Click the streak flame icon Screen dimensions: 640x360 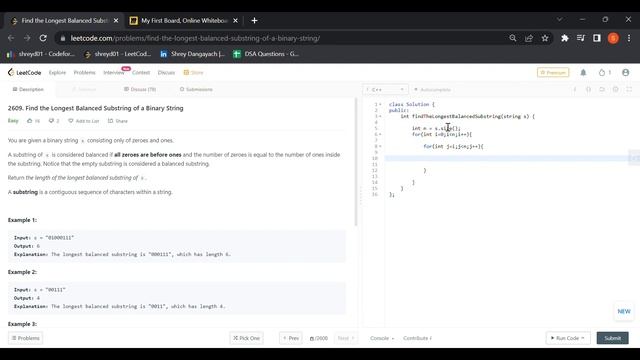pyautogui.click(x=602, y=73)
